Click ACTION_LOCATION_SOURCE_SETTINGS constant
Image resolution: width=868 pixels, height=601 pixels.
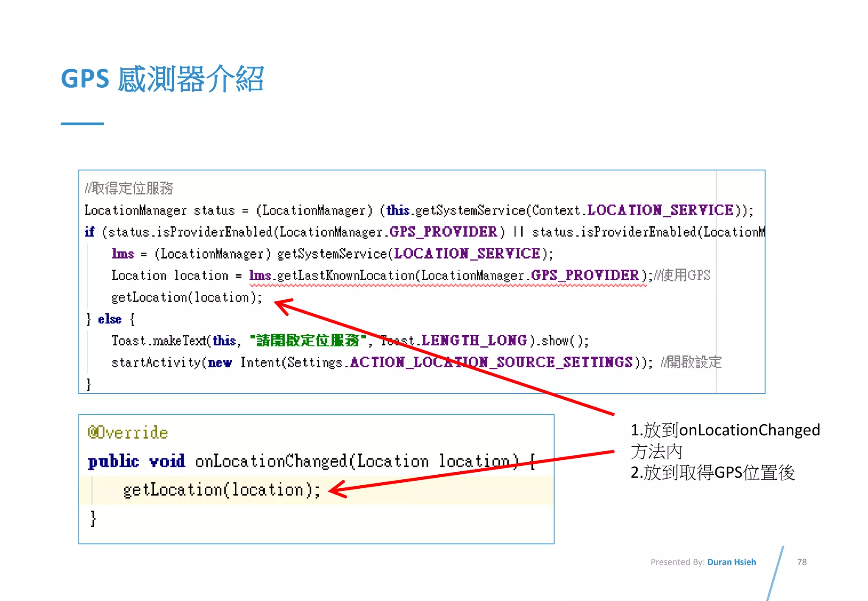[x=491, y=362]
